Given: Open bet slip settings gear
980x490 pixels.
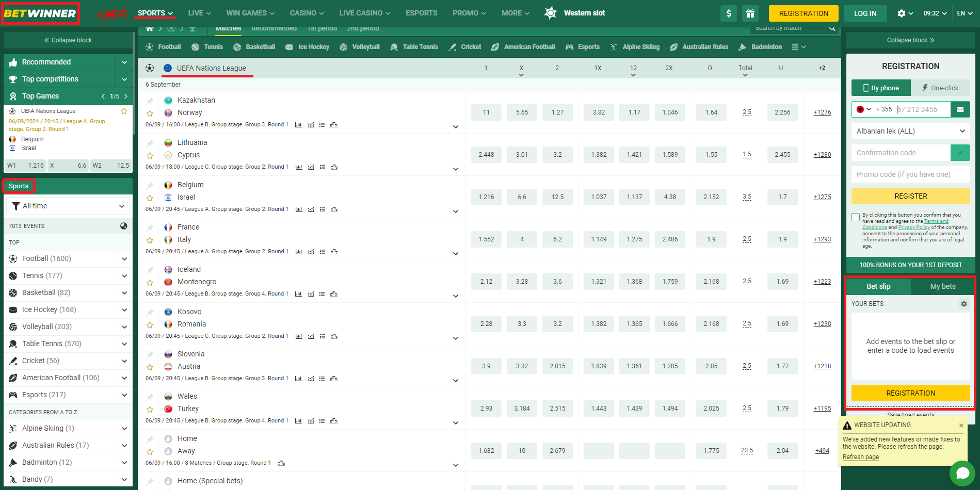Looking at the screenshot, I should point(963,304).
